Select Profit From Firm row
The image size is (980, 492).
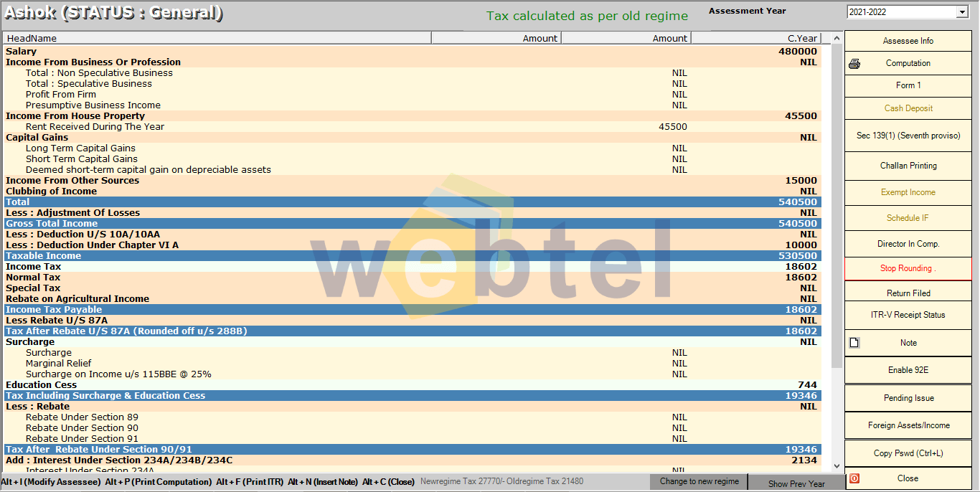coord(413,95)
